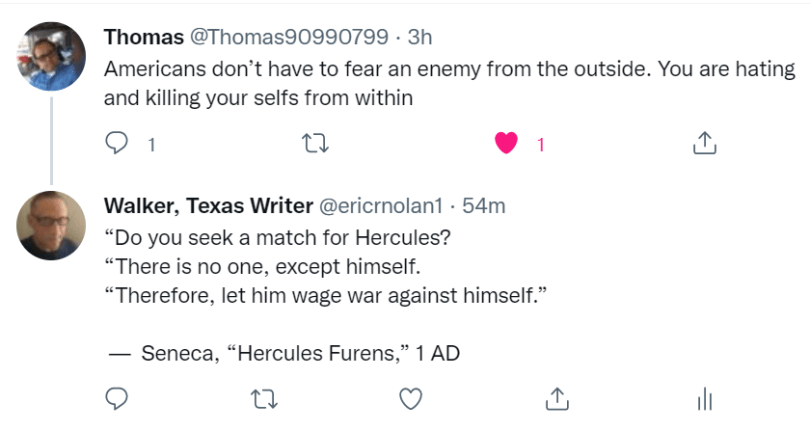Viewport: 810px width, 431px height.
Task: View analytics for Walker's tweet
Action: coord(704,398)
